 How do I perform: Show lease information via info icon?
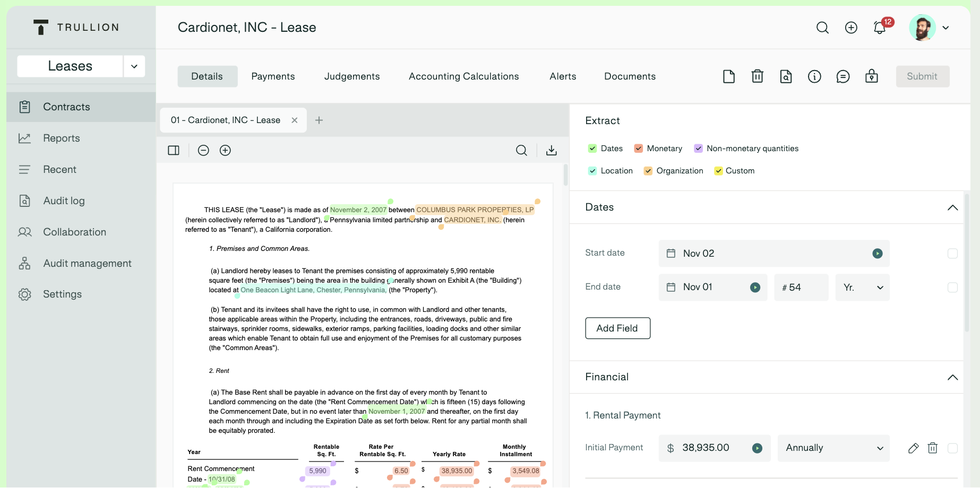(814, 76)
